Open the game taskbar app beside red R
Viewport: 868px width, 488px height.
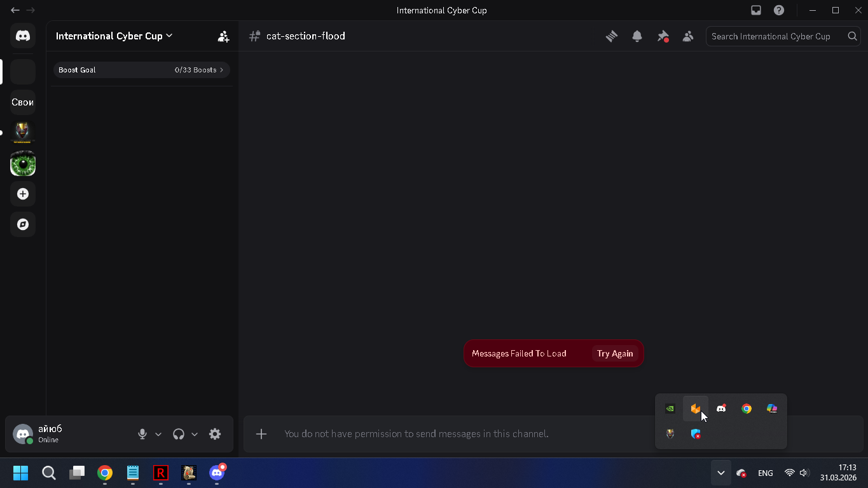189,473
